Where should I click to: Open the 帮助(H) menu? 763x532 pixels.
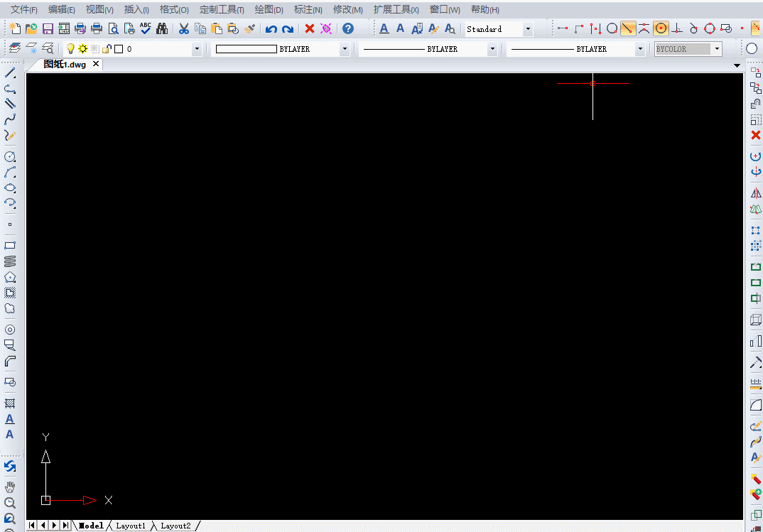click(x=485, y=10)
